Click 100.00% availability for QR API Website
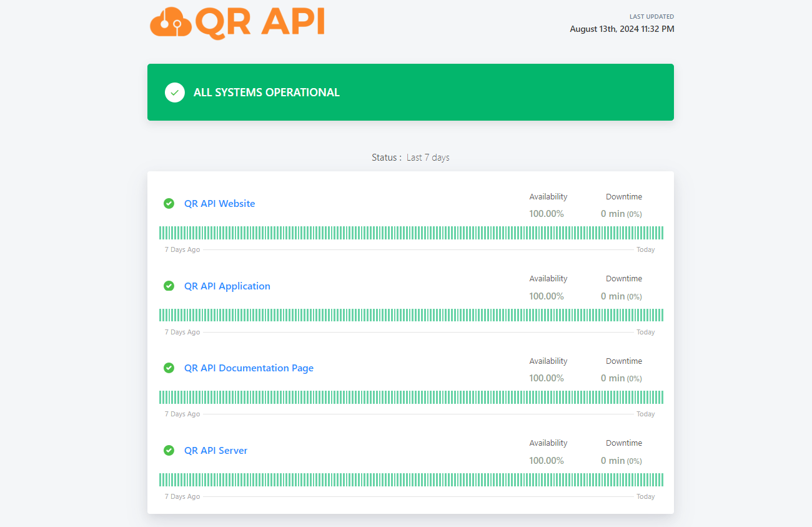The height and width of the screenshot is (527, 812). coord(547,214)
